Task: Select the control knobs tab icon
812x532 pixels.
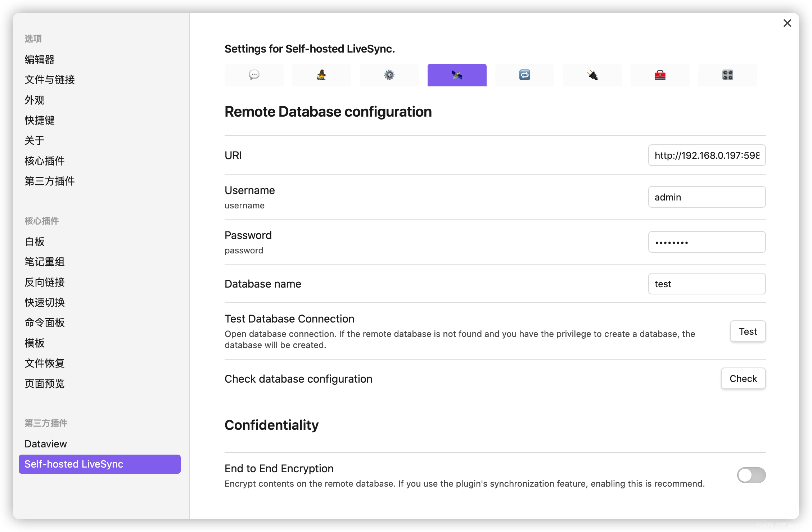Action: [x=727, y=75]
